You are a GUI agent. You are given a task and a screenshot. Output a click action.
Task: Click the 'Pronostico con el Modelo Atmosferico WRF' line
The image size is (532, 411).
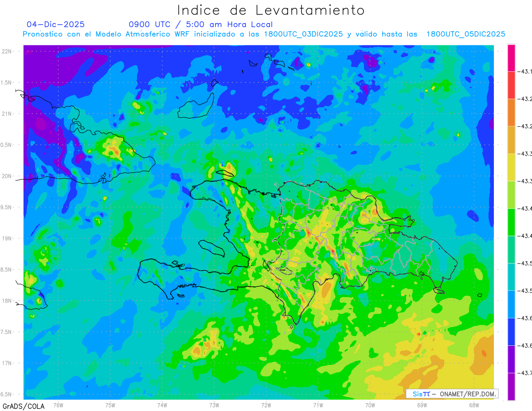tap(264, 34)
